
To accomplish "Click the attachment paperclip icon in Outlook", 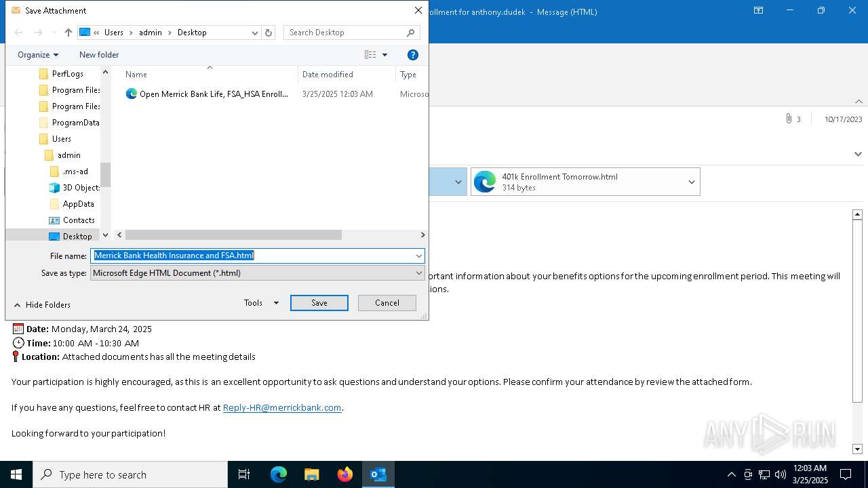I will pyautogui.click(x=789, y=119).
